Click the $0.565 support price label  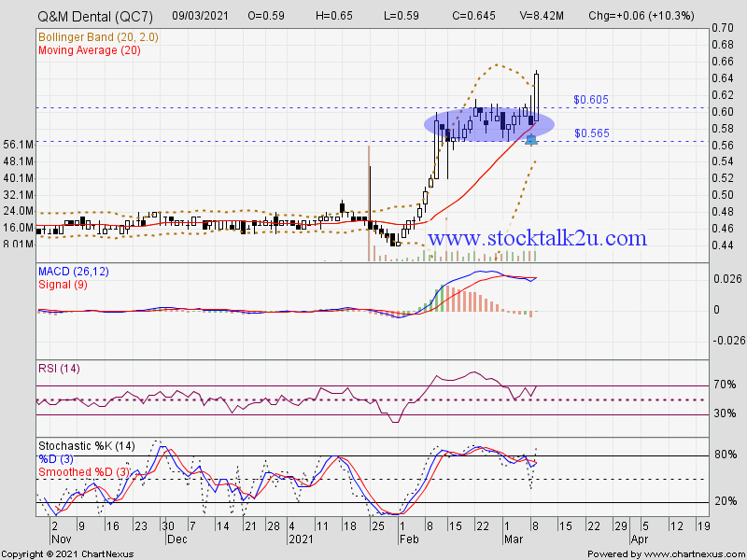pyautogui.click(x=591, y=133)
